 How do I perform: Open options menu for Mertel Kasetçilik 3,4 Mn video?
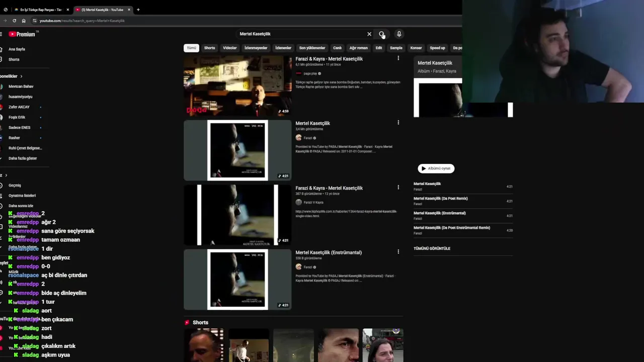pos(398,123)
